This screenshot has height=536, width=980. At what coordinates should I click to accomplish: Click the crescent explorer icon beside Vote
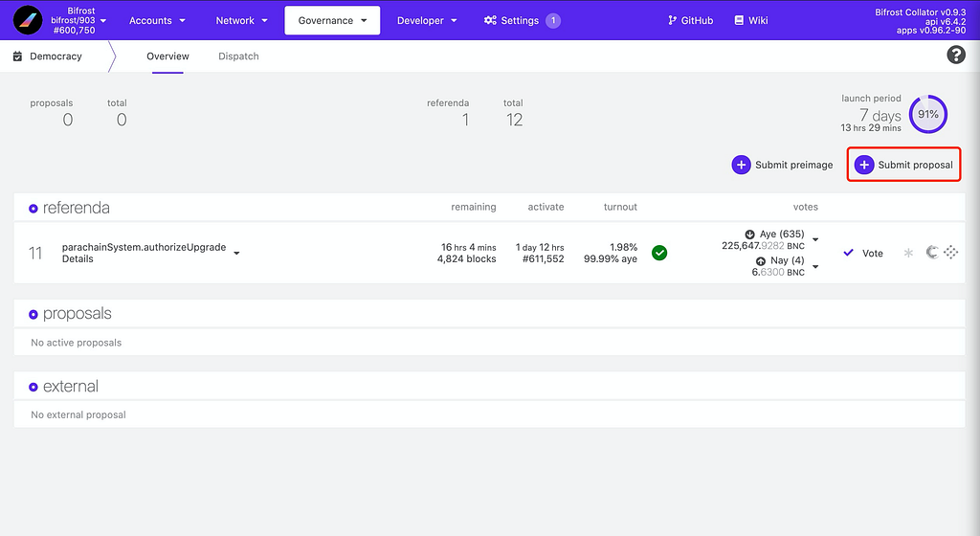[932, 252]
